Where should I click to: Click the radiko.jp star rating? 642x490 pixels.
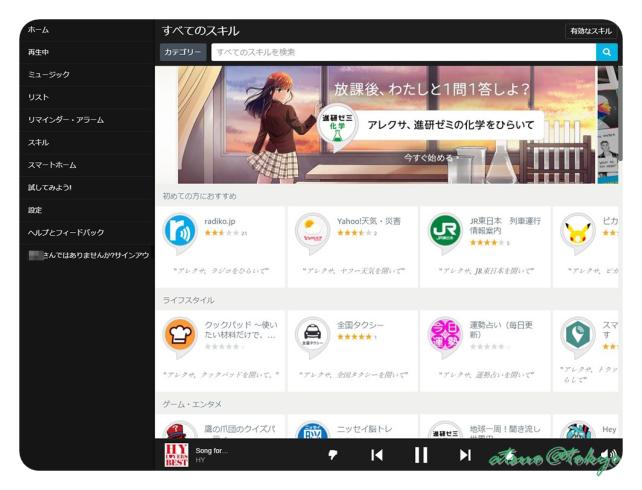click(222, 233)
